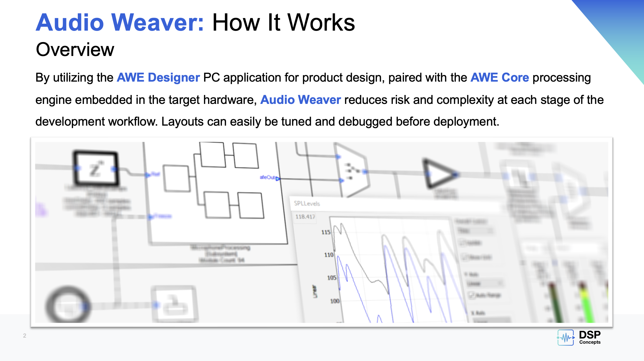Image resolution: width=644 pixels, height=361 pixels.
Task: Toggle the Auto Range checkbox in plot panel
Action: (x=471, y=295)
